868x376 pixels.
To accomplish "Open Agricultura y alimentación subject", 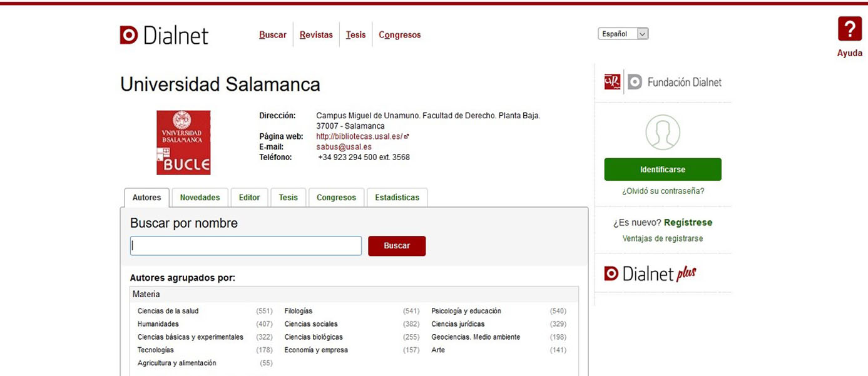I will 176,363.
